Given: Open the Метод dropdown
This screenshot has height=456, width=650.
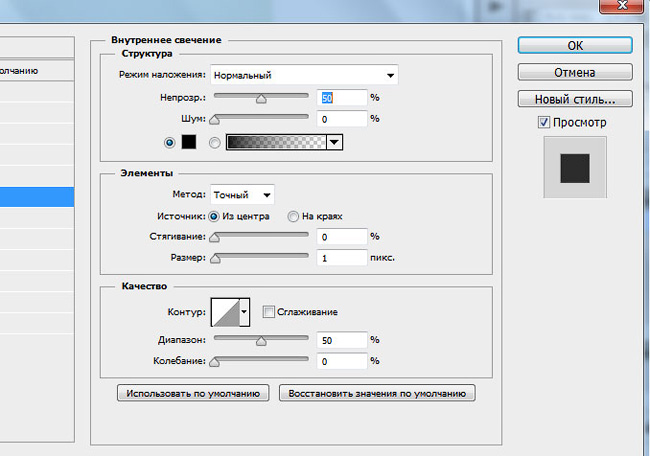Looking at the screenshot, I should pos(242,194).
